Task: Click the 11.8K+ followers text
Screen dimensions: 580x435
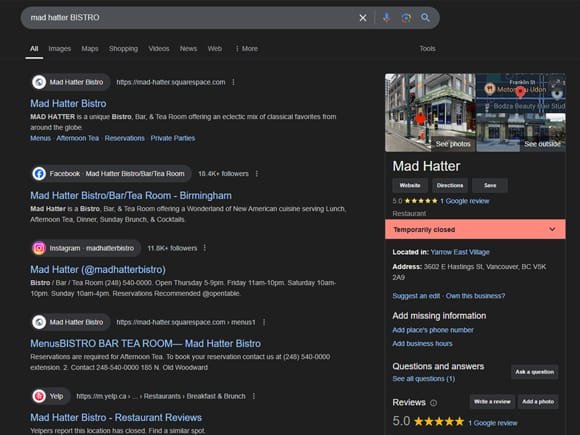Action: click(x=172, y=248)
